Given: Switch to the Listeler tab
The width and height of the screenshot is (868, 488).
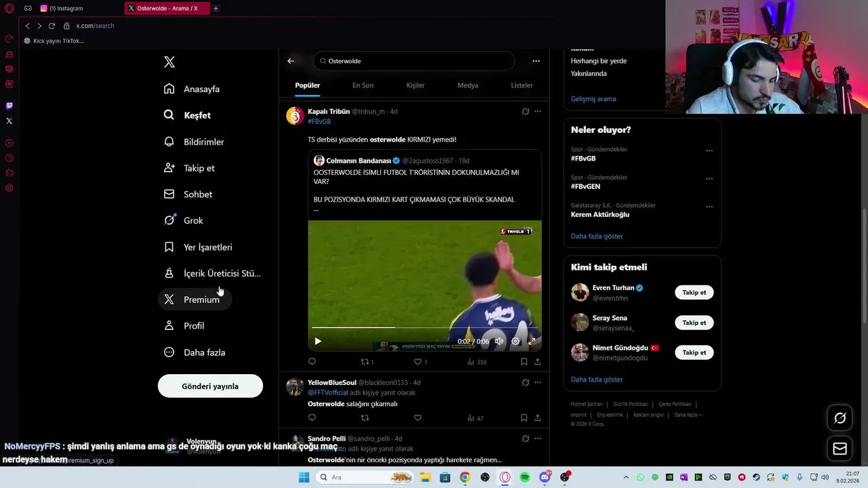Looking at the screenshot, I should point(521,85).
